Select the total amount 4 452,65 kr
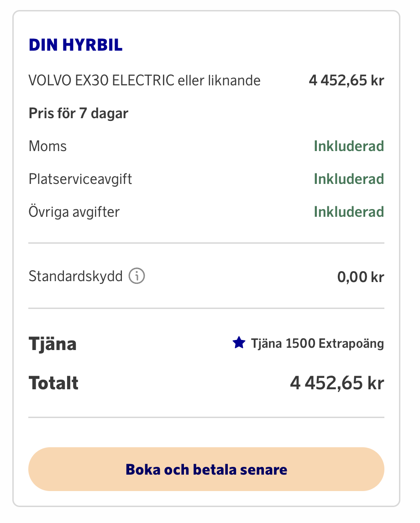This screenshot has height=523, width=420. coord(337,383)
